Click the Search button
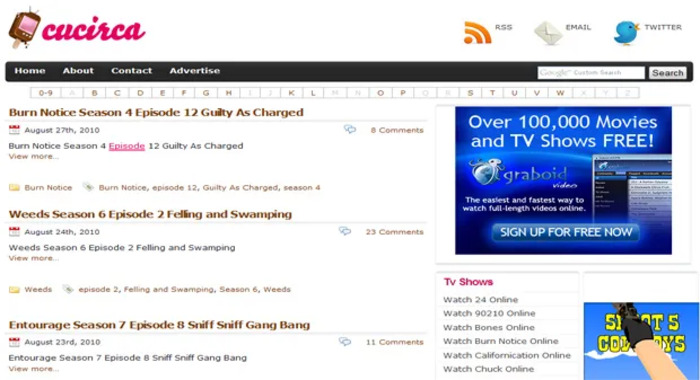Screen dimensions: 700x380 click(x=667, y=73)
